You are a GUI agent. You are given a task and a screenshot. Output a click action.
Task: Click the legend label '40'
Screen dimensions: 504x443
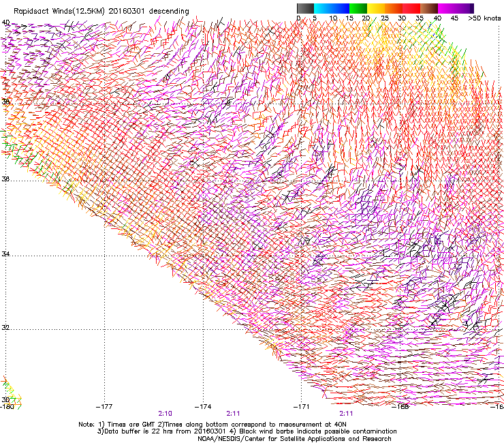pos(437,18)
